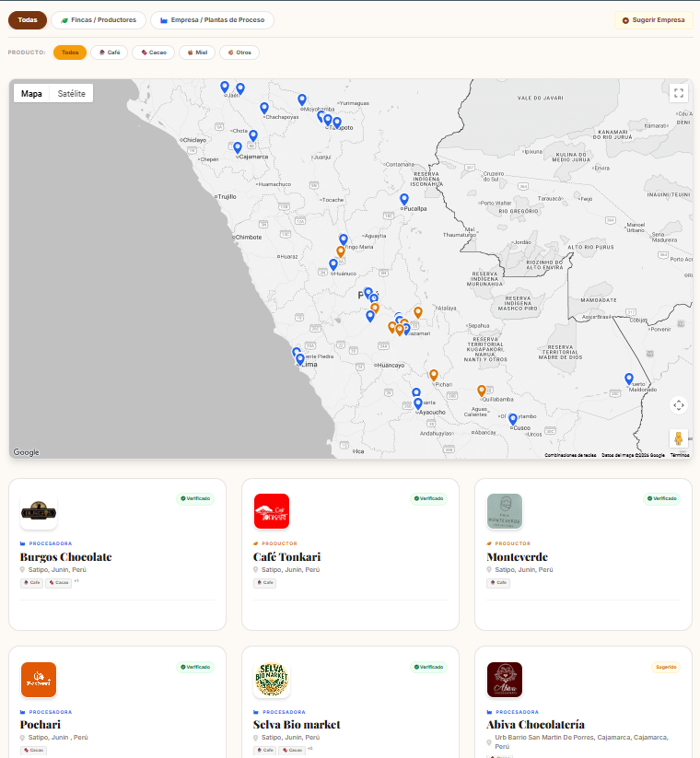Open the Abiva Chocolatería logo thumbnail
700x758 pixels.
point(505,680)
